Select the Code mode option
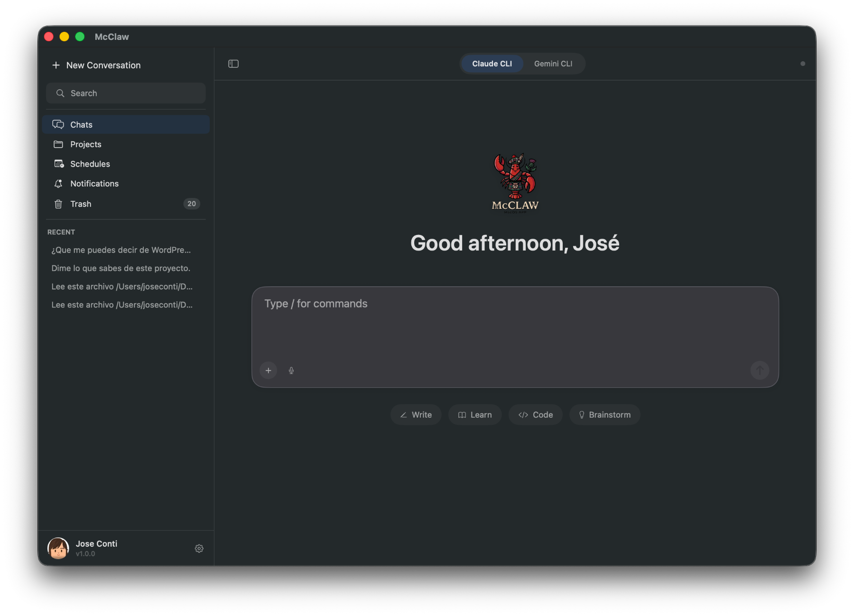 tap(535, 414)
